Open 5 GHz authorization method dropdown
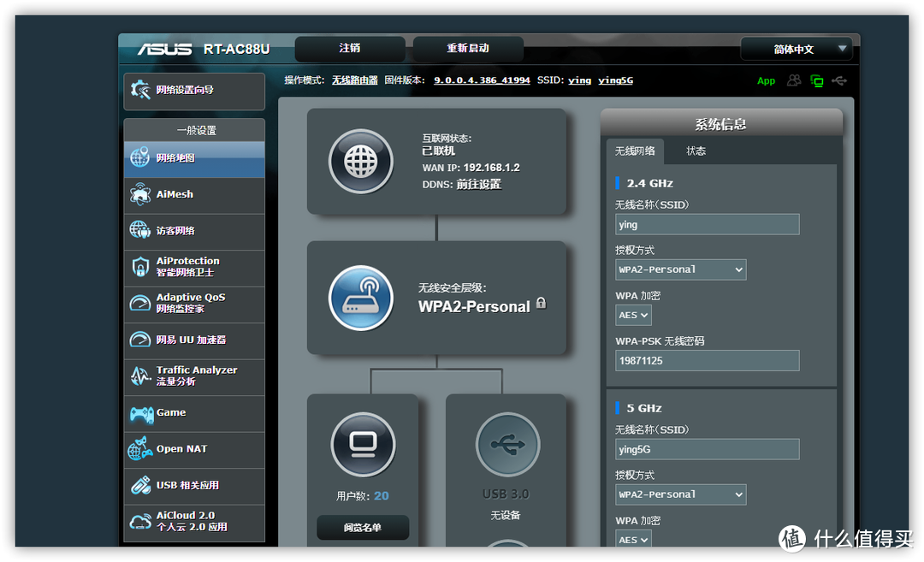Image resolution: width=924 pixels, height=562 pixels. click(x=681, y=494)
